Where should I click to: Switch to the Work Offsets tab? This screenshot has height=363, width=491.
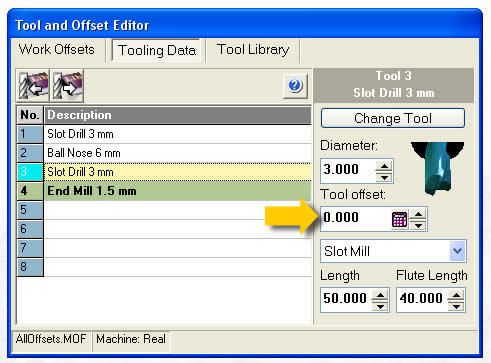57,50
